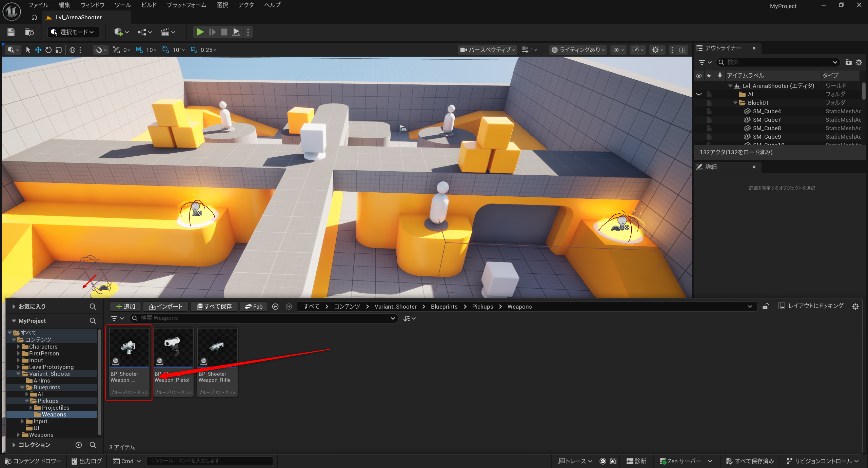Open Content Browser settings gear
Image resolution: width=868 pixels, height=468 pixels.
tap(855, 306)
